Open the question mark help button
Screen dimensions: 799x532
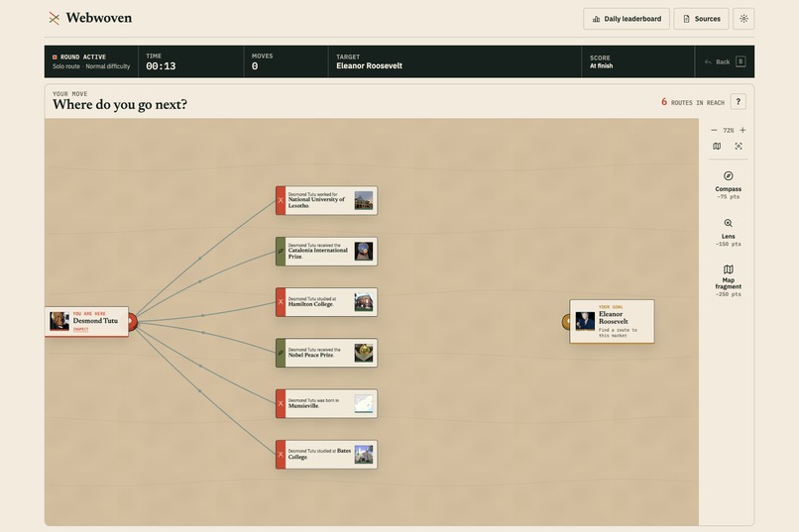coord(738,102)
